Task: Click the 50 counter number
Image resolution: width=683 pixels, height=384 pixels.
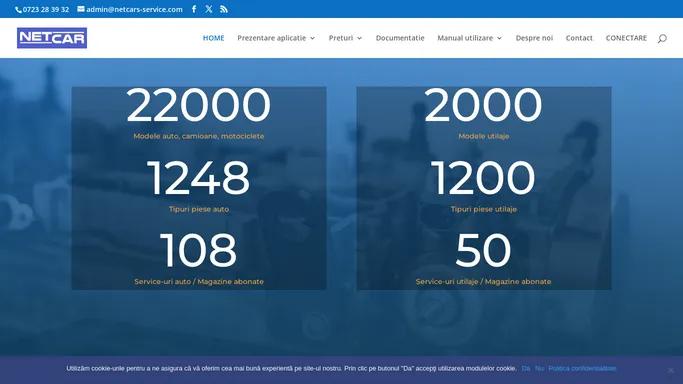Action: tap(484, 250)
